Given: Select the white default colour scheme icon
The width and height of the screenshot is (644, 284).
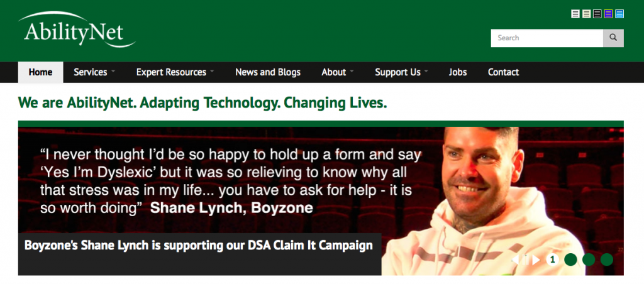Looking at the screenshot, I should [575, 14].
